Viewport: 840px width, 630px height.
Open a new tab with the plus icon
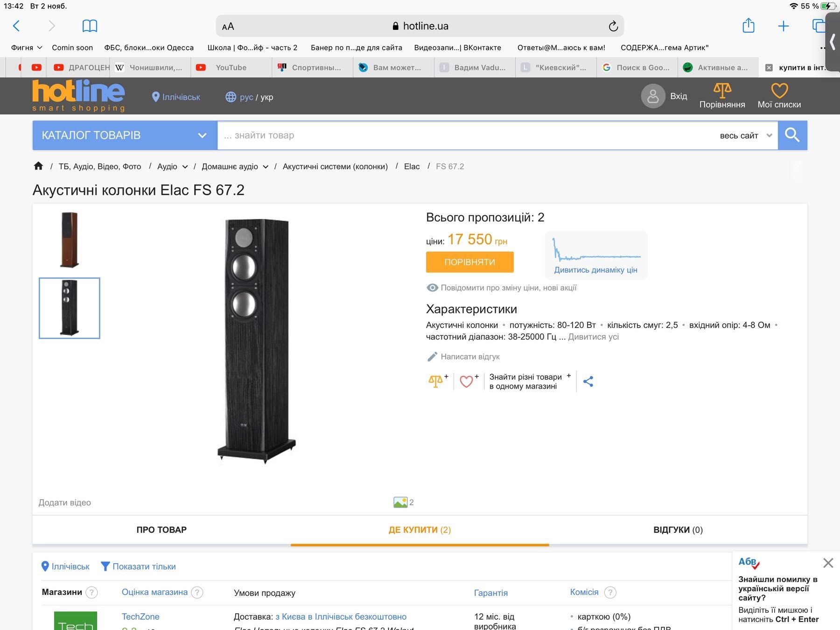[x=784, y=26]
